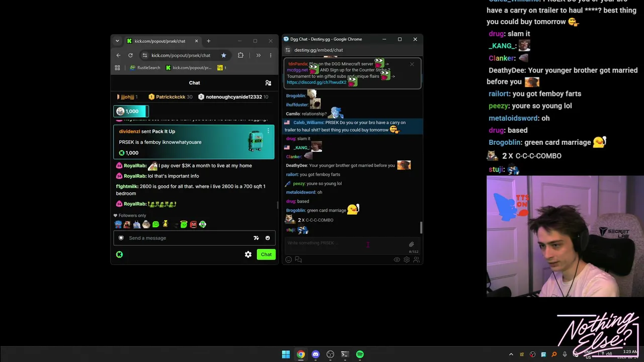
Task: View site information for kick.com
Action: pos(145,55)
